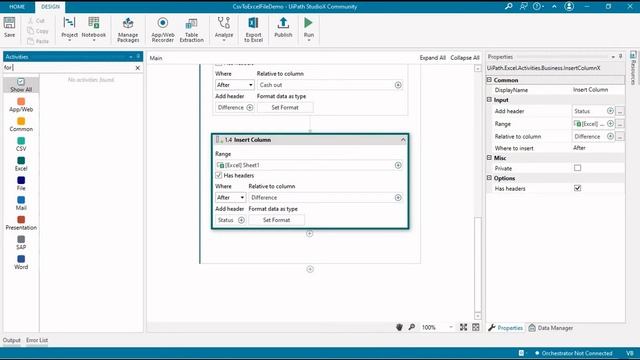The height and width of the screenshot is (360, 640).
Task: Filter activities by Common category
Action: click(21, 124)
